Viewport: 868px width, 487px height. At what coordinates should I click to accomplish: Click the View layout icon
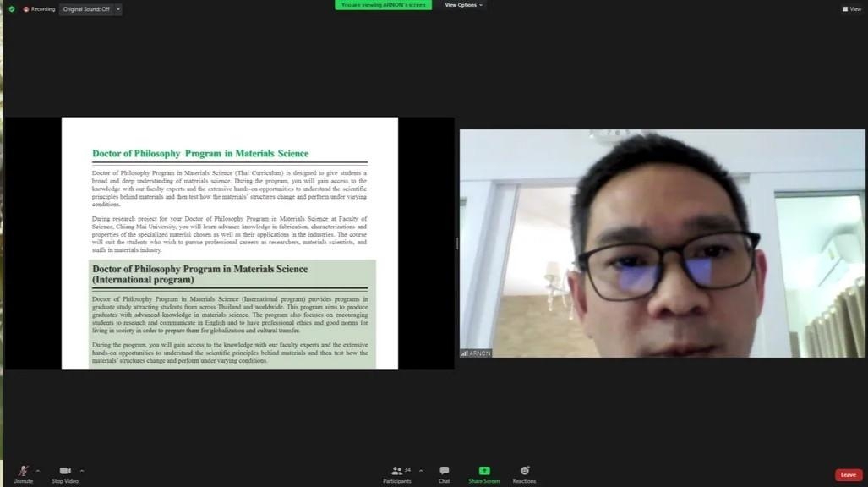click(851, 9)
